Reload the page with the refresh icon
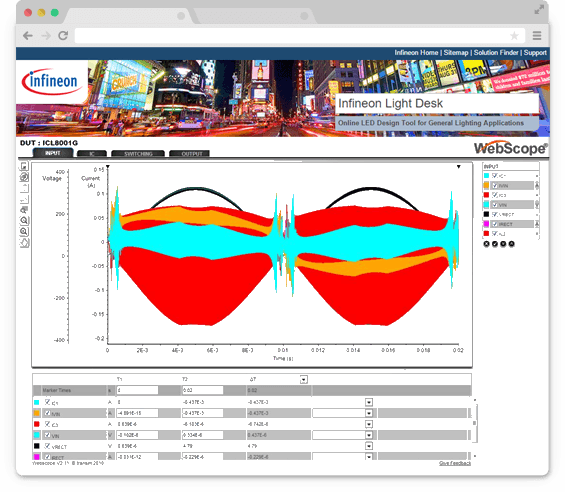This screenshot has height=492, width=565. pos(63,35)
